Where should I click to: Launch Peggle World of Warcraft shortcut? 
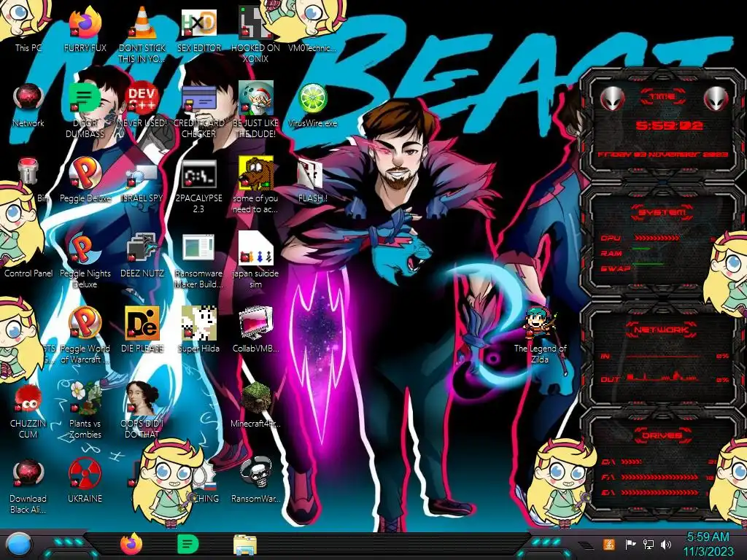[x=85, y=335]
